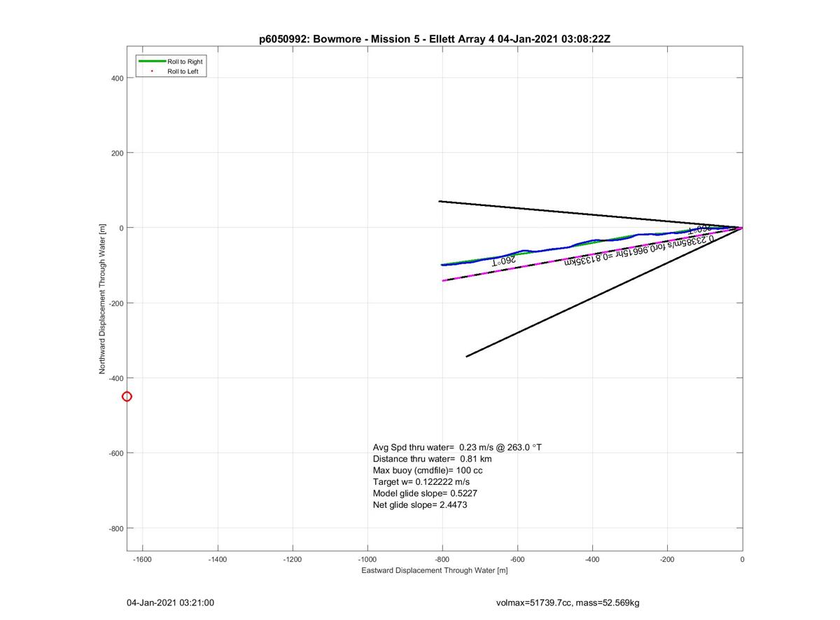Click the -400 tick on the Northward axis
840x620 pixels.
pos(115,378)
